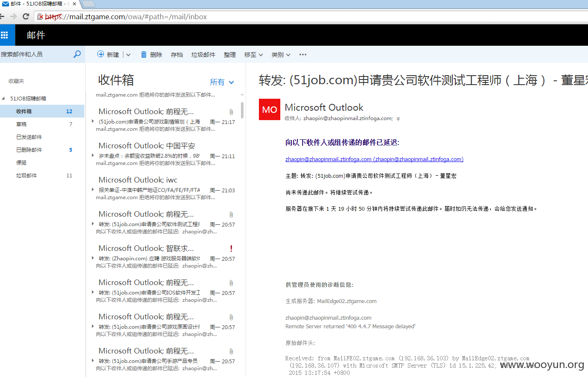Viewport: 588px width, 377px height.
Task: Click the 整理 sweep button
Action: pos(230,55)
